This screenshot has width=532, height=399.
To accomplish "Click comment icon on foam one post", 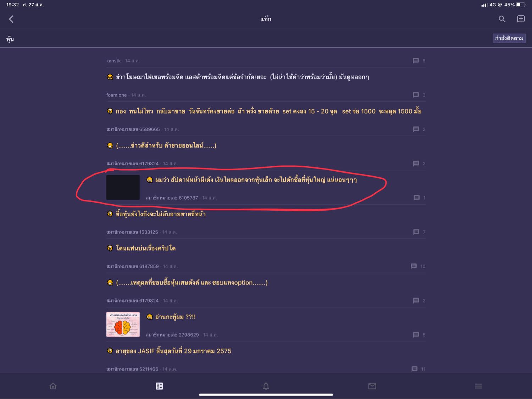I will 416,95.
